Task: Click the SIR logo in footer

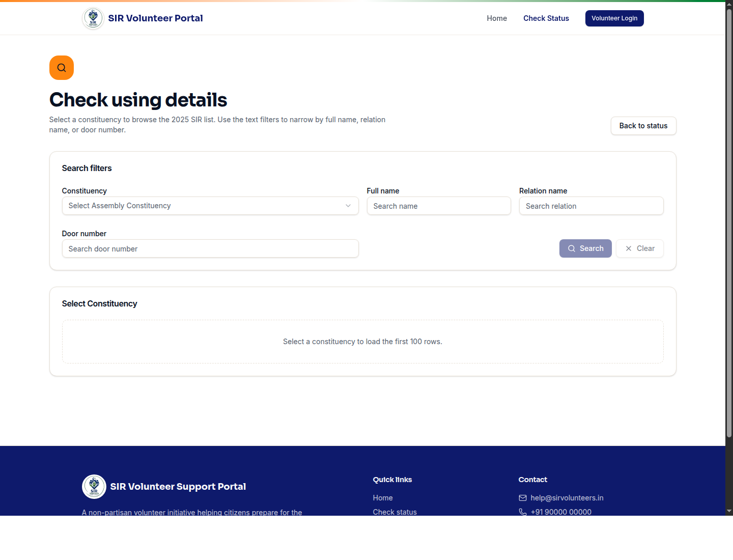Action: click(x=94, y=487)
